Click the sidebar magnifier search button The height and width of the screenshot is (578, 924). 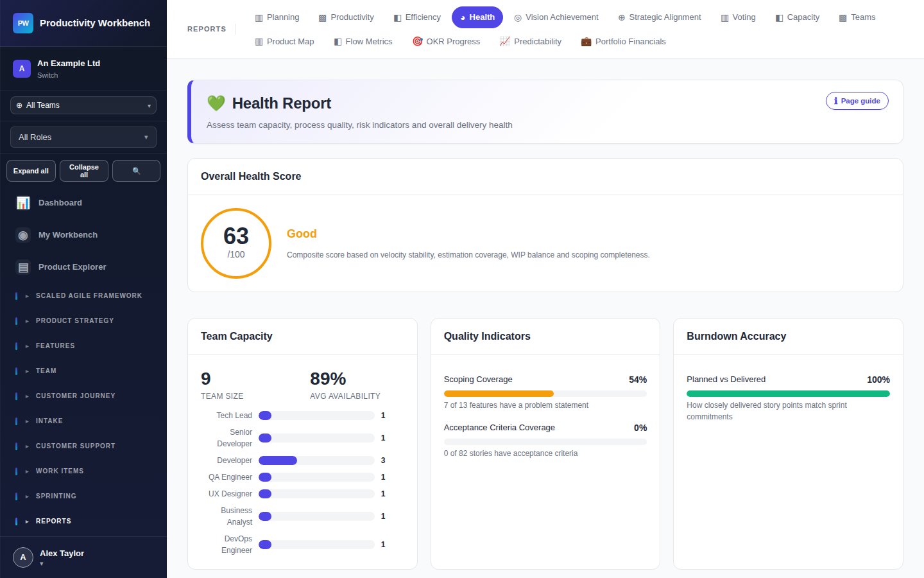136,171
